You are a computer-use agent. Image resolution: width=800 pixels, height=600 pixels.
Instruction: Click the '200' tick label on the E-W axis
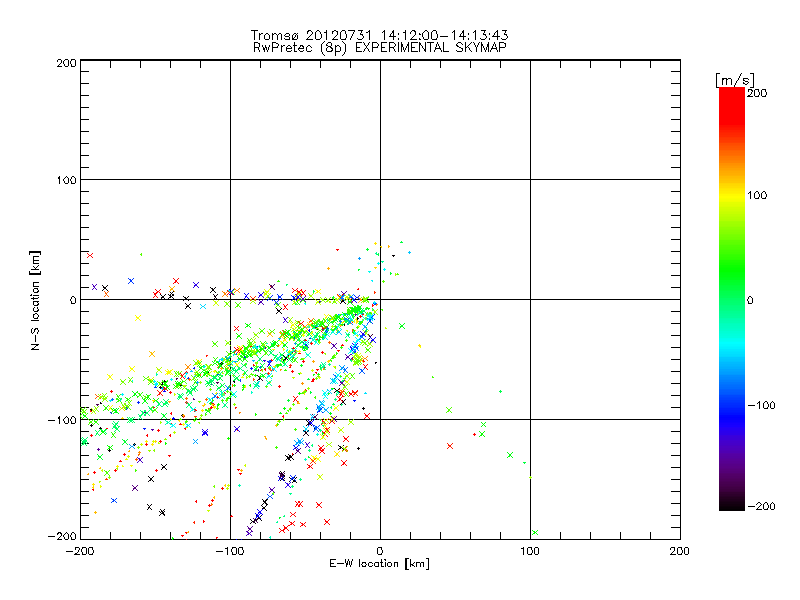pos(680,551)
